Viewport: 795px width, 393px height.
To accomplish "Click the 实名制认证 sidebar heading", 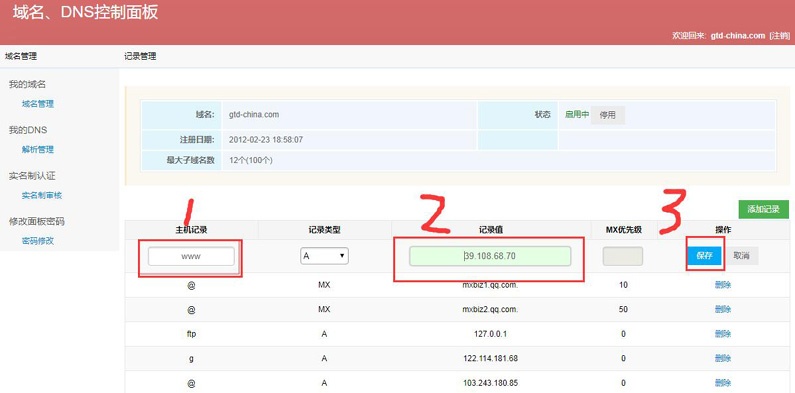I will click(32, 175).
